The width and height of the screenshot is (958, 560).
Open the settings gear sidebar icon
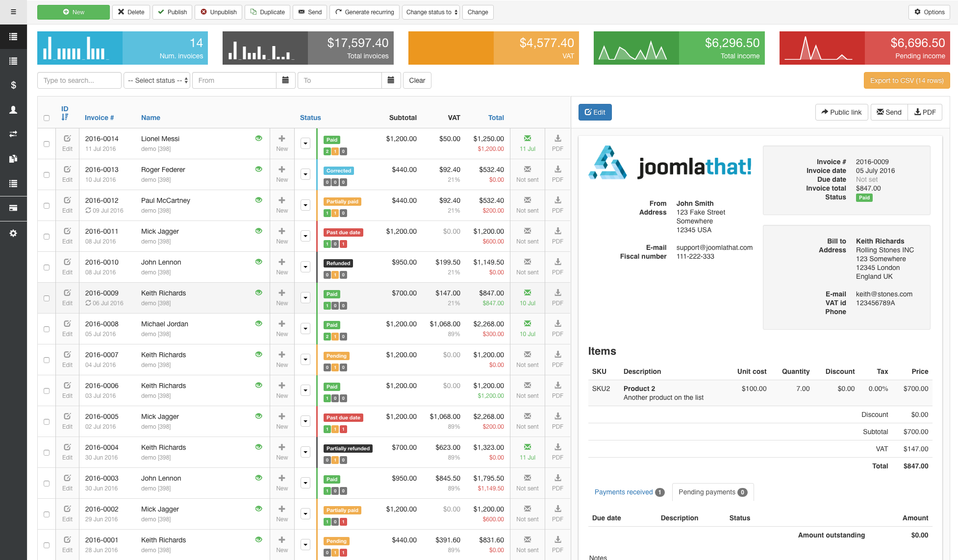pyautogui.click(x=13, y=233)
